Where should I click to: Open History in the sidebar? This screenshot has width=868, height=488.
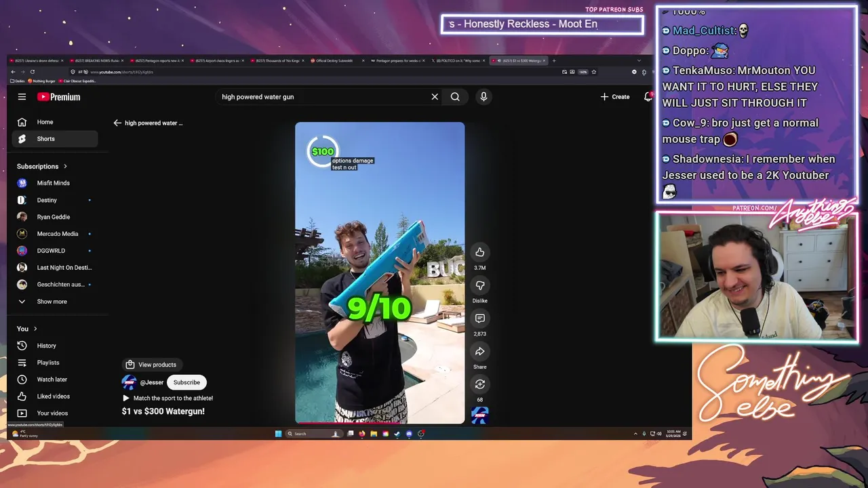click(55, 346)
